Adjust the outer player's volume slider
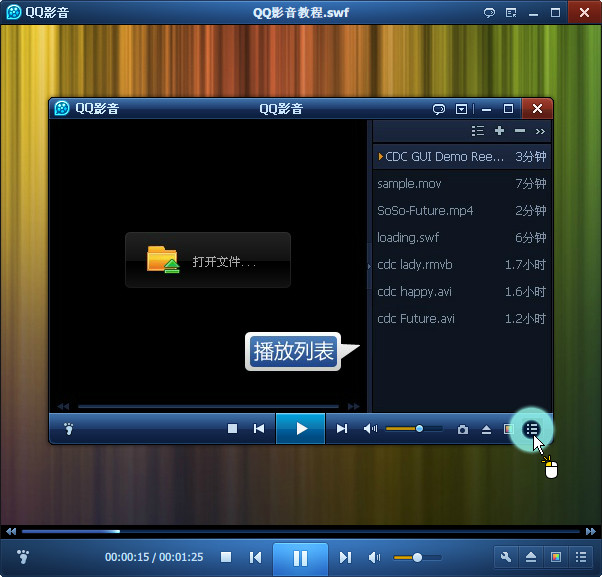 coord(417,557)
